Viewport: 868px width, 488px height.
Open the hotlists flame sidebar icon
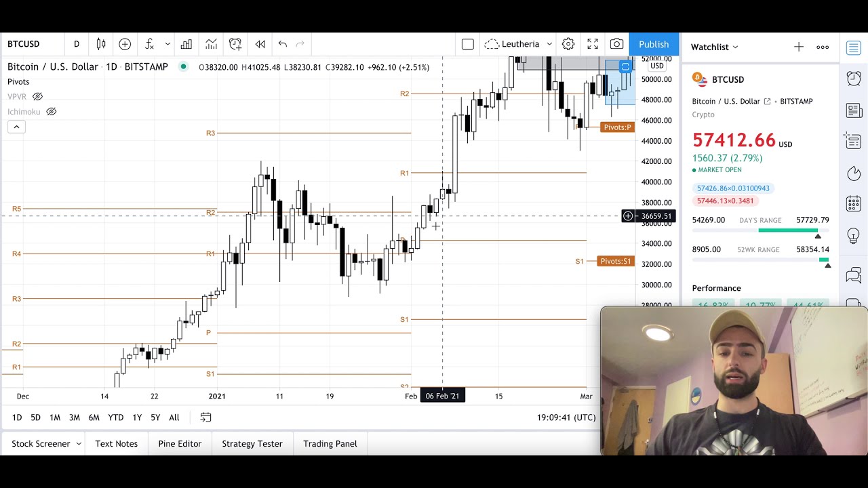pyautogui.click(x=854, y=174)
